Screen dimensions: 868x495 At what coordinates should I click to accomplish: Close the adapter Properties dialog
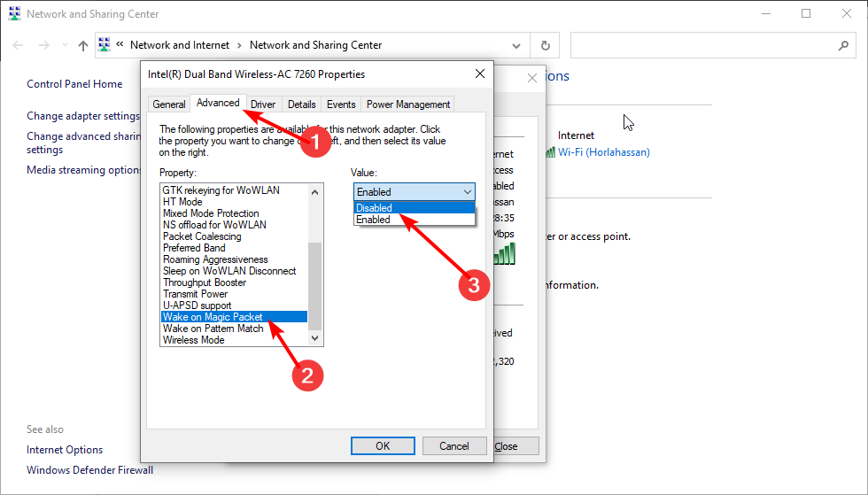point(480,73)
